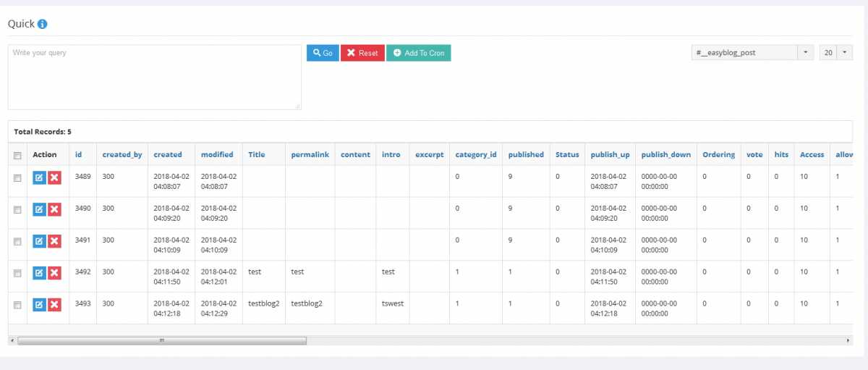Delete record with id 3489
Screen dimensions: 868x370
(x=54, y=177)
